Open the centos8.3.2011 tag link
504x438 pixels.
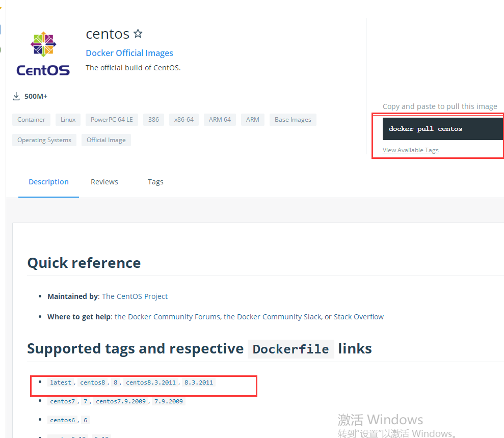tap(151, 382)
